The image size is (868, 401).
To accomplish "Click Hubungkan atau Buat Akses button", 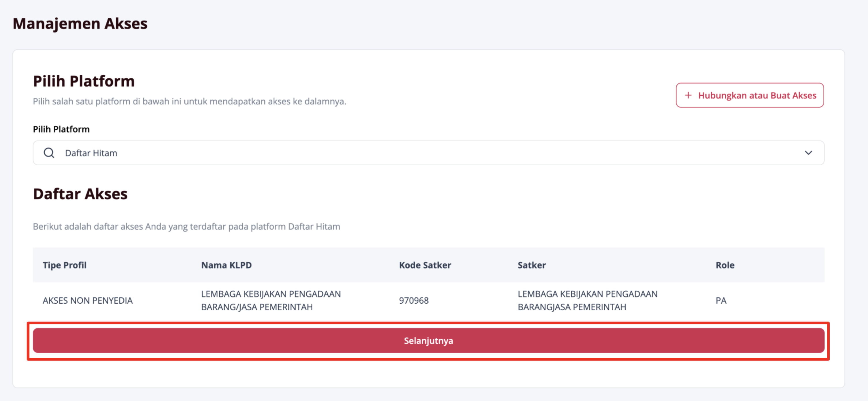I will [750, 95].
